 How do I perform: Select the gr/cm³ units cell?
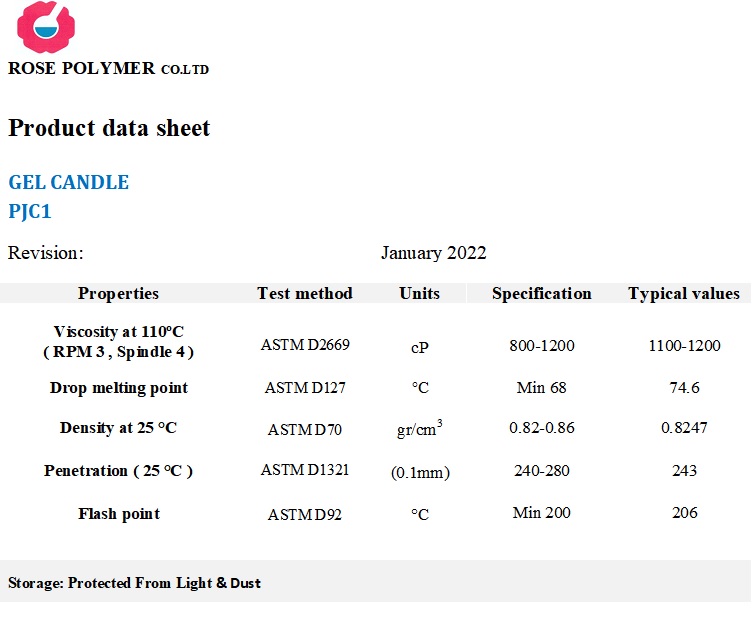420,428
